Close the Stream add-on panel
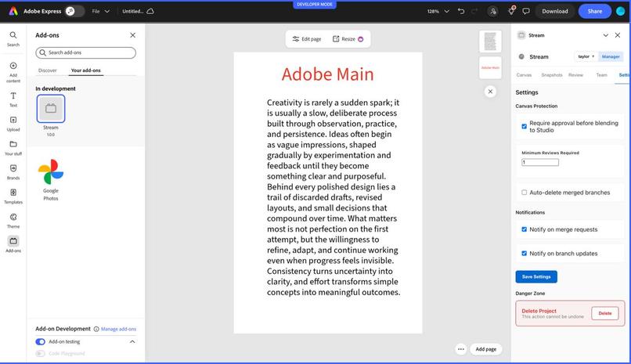 (618, 35)
